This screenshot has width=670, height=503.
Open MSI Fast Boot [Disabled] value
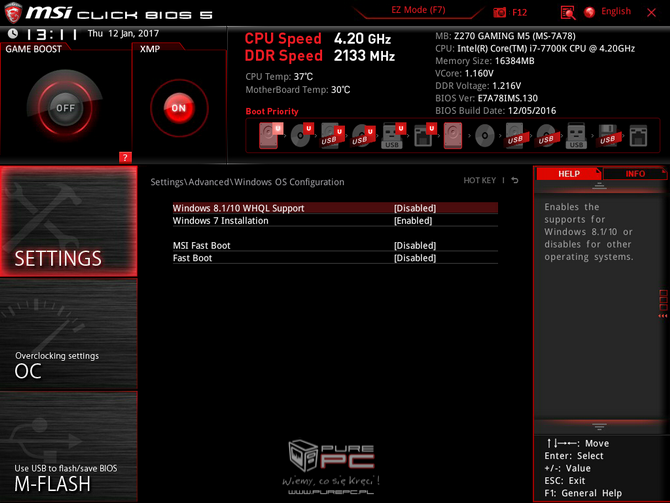(x=415, y=245)
